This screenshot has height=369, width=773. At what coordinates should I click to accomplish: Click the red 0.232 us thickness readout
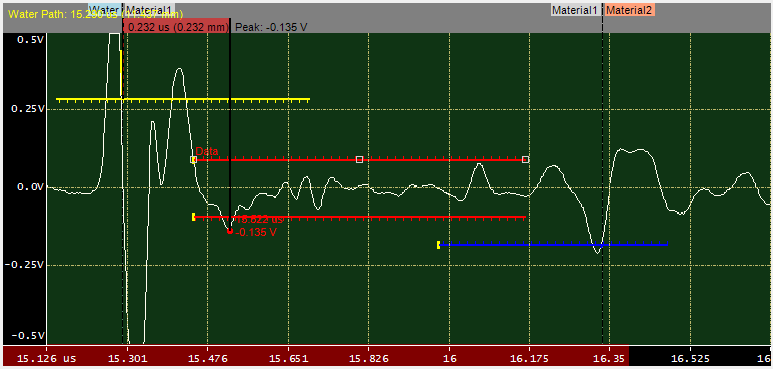pos(176,26)
